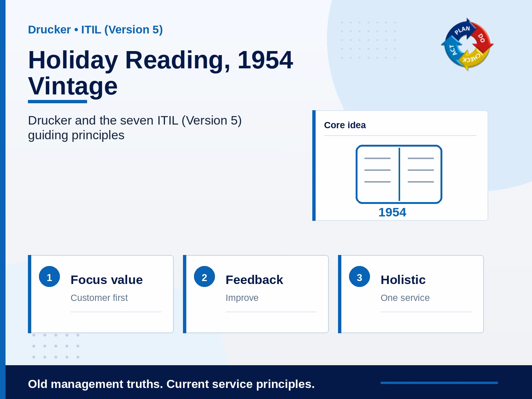
Task: Click the 'Improve' text
Action: (242, 298)
